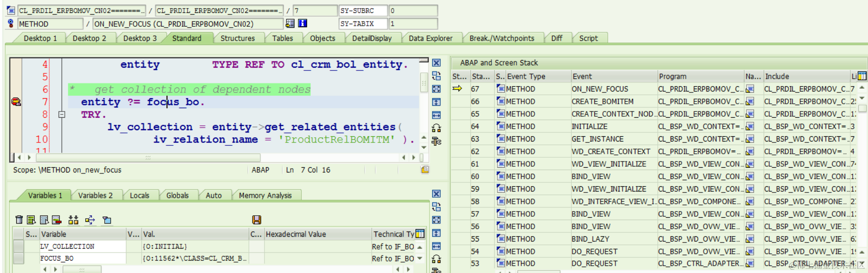This screenshot has width=868, height=273.
Task: Navigate to source of GET_INSTANCE stack entry
Action: click(x=750, y=139)
